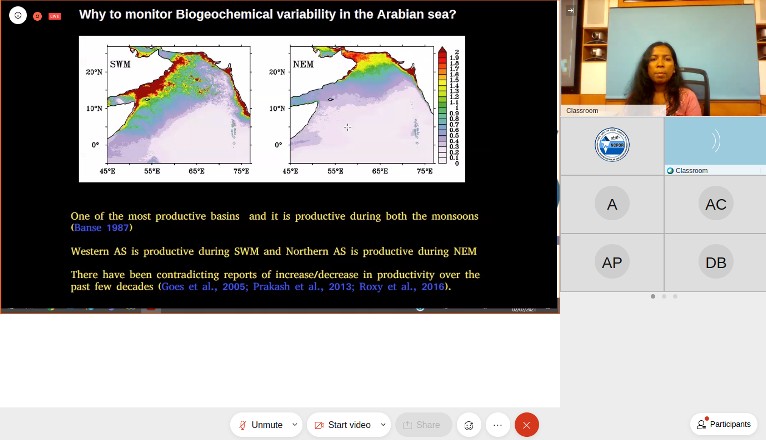The height and width of the screenshot is (440, 766).
Task: Click the slide title about Biogeochemical variability
Action: coord(268,14)
